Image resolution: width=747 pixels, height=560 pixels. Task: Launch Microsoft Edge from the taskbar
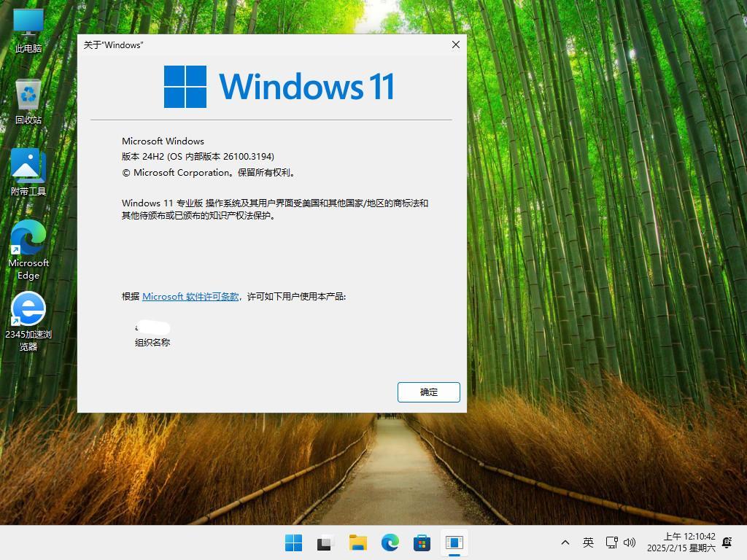click(x=390, y=542)
